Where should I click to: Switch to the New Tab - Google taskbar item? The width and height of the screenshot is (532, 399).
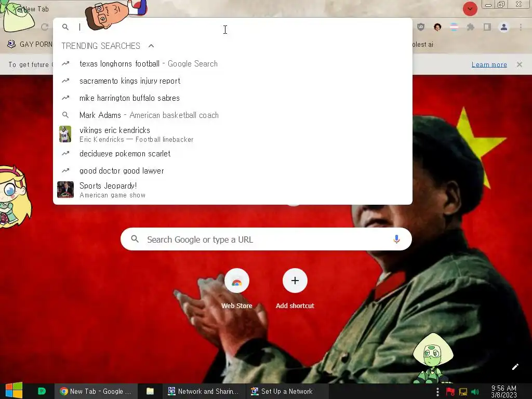(x=96, y=391)
